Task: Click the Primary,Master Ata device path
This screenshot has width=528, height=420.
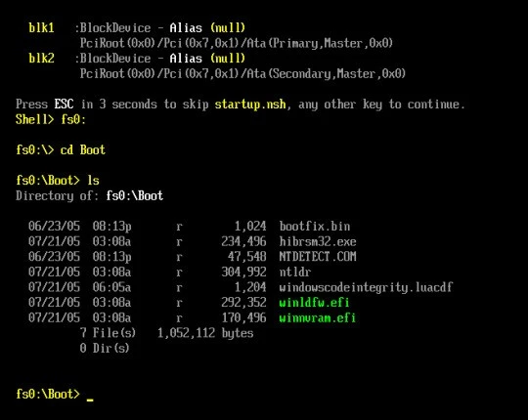Action: point(237,43)
